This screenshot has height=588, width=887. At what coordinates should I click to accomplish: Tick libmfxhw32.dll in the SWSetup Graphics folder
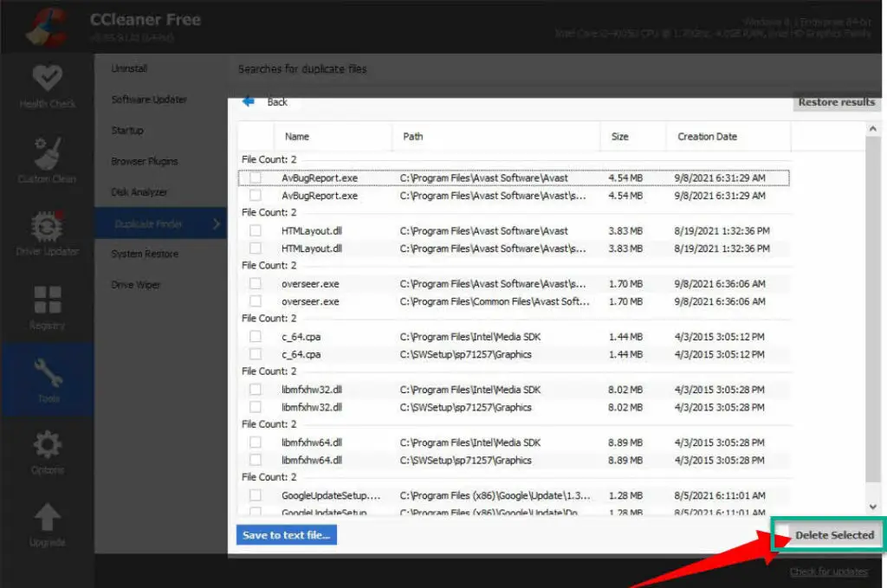pos(256,407)
